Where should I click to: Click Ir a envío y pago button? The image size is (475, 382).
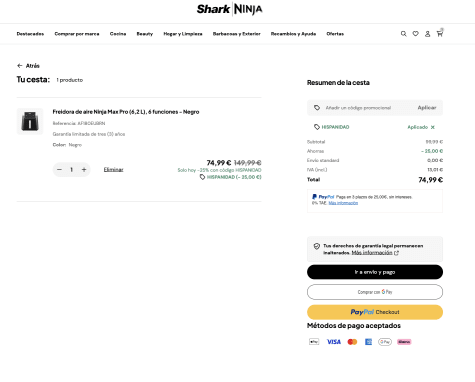click(x=375, y=272)
